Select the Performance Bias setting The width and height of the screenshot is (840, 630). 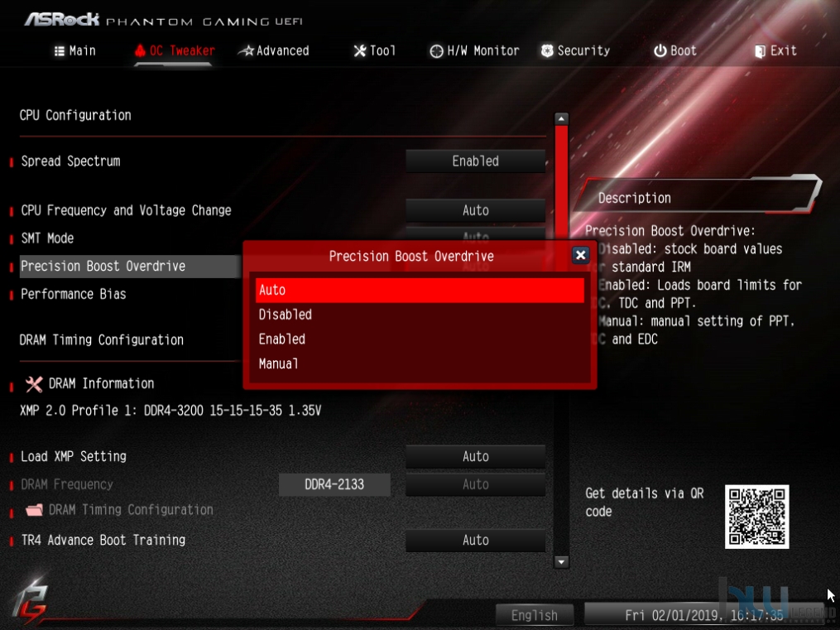(x=74, y=294)
